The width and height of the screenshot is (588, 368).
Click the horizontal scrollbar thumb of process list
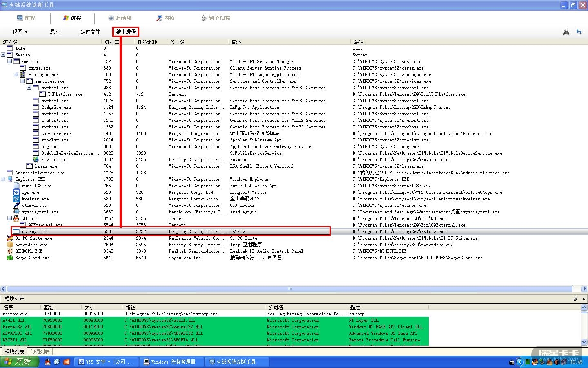[x=290, y=289]
